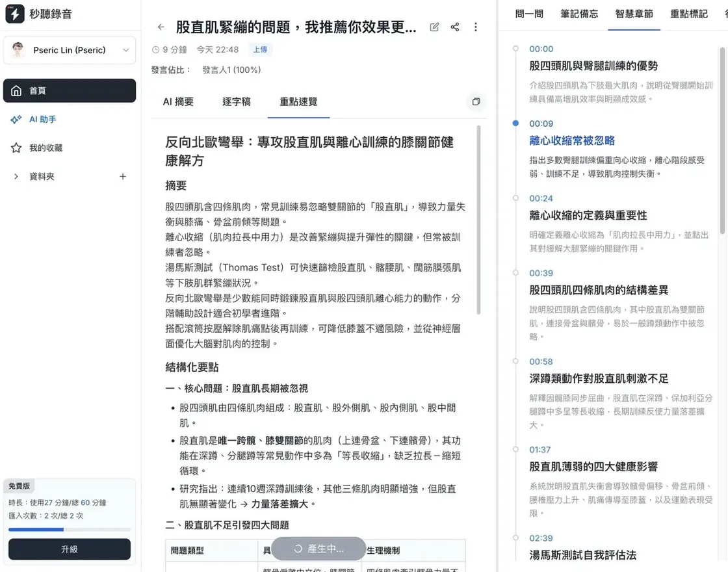This screenshot has width=728, height=572.
Task: Click 發言人1 (100%) speaker ratio
Action: (231, 70)
